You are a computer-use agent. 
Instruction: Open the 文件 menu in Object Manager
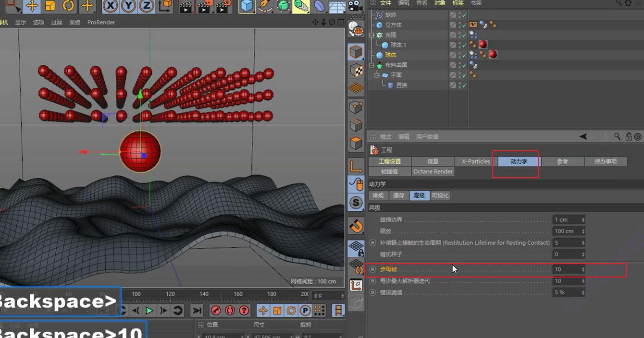pyautogui.click(x=385, y=3)
